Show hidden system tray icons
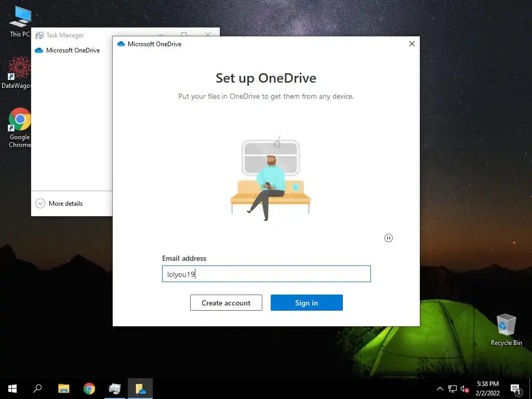Screen dimensions: 532x399 [x=440, y=389]
